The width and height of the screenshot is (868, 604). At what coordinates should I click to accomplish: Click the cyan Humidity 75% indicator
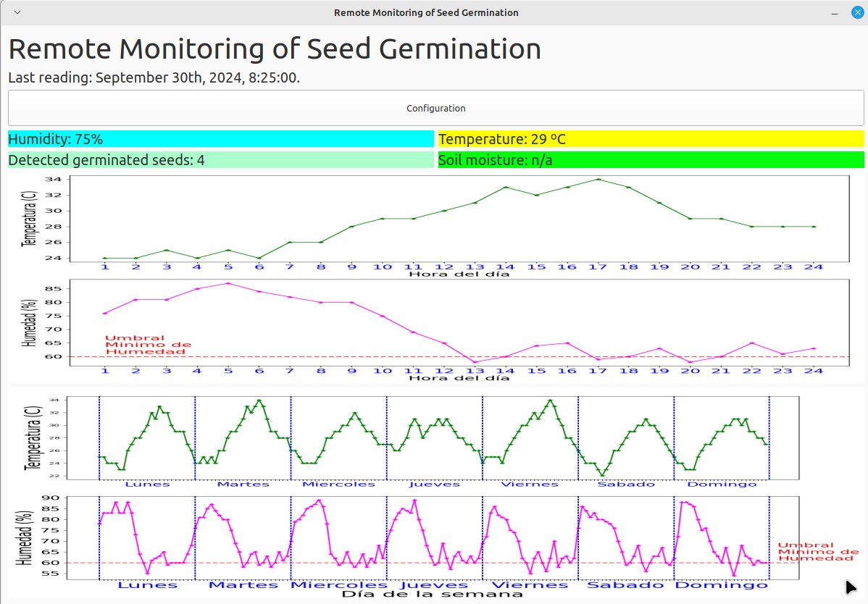pos(220,139)
